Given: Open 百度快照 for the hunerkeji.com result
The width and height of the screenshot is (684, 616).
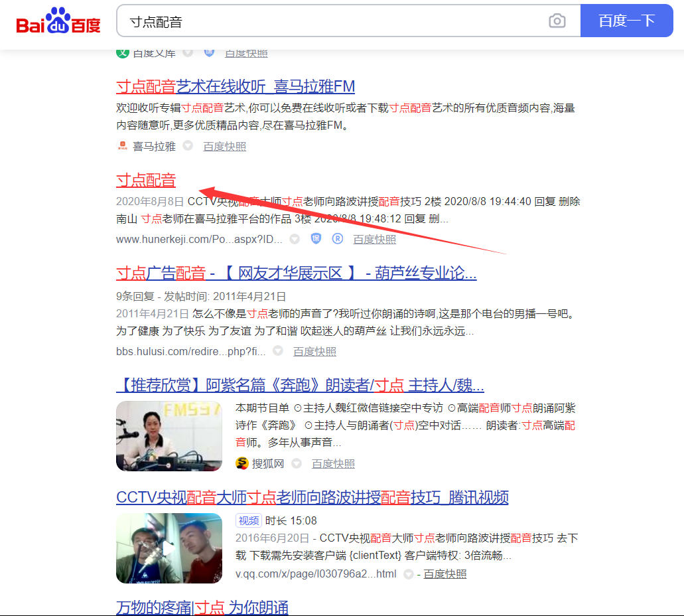Looking at the screenshot, I should point(375,239).
